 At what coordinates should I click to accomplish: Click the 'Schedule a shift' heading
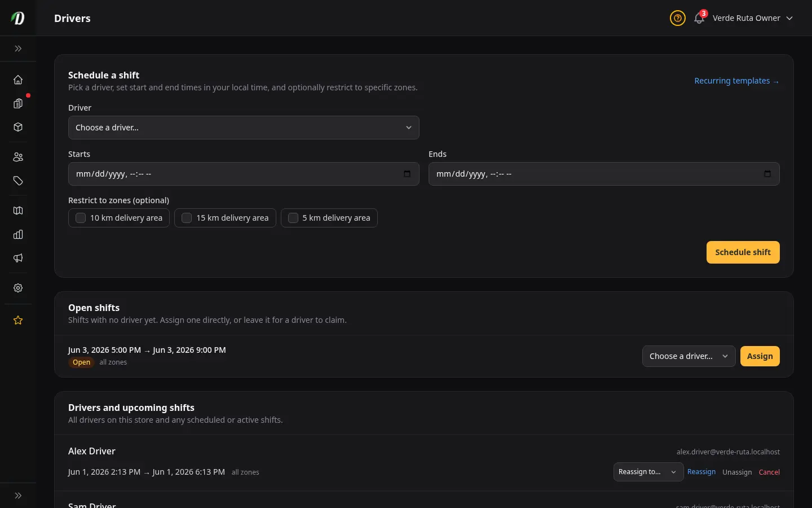[104, 75]
